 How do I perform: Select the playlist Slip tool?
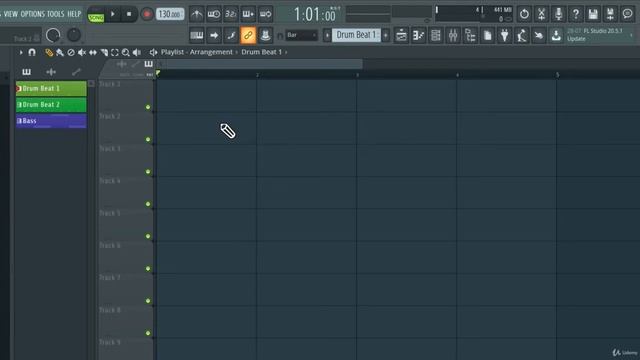pyautogui.click(x=93, y=52)
